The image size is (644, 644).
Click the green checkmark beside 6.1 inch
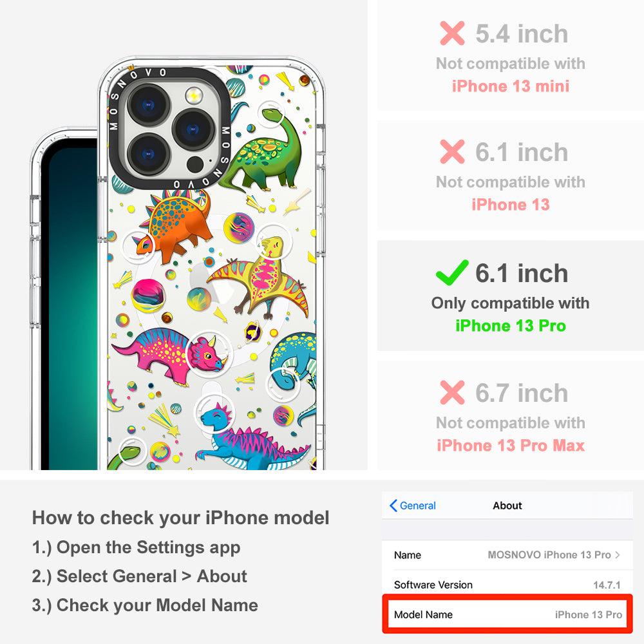click(x=452, y=272)
